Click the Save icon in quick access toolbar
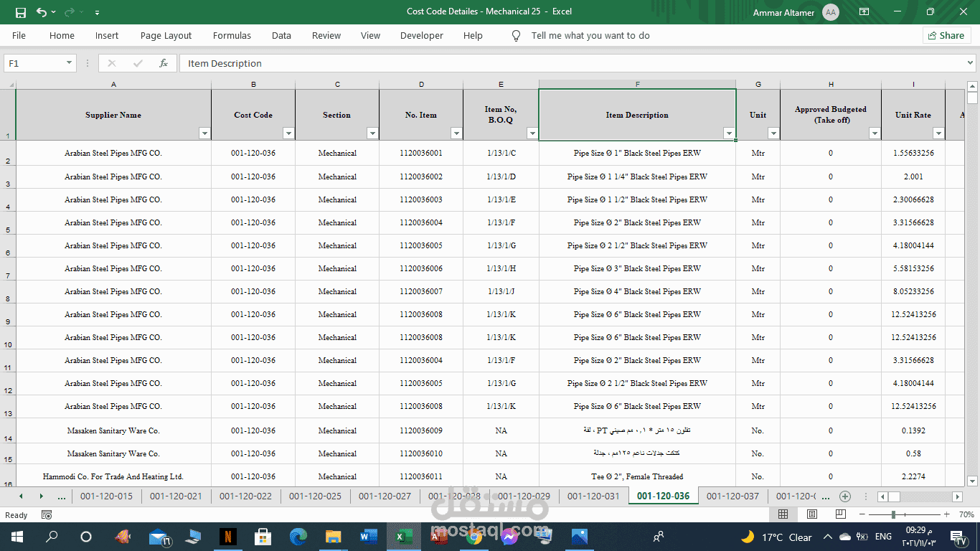This screenshot has height=551, width=980. point(20,12)
